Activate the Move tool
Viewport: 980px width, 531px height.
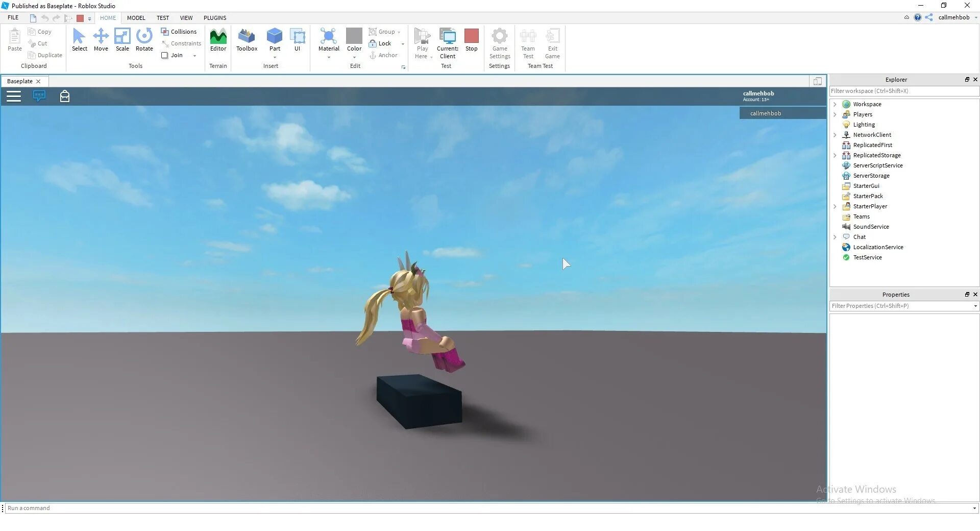pyautogui.click(x=101, y=39)
